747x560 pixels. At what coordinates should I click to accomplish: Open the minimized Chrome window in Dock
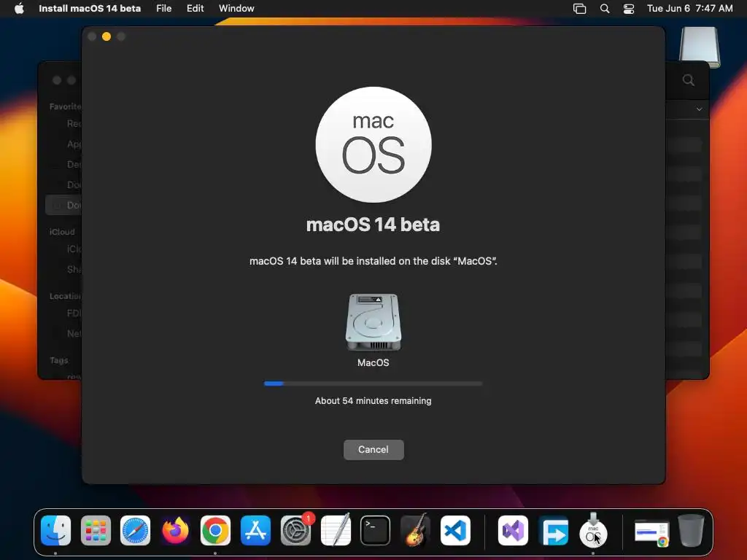[x=651, y=532]
